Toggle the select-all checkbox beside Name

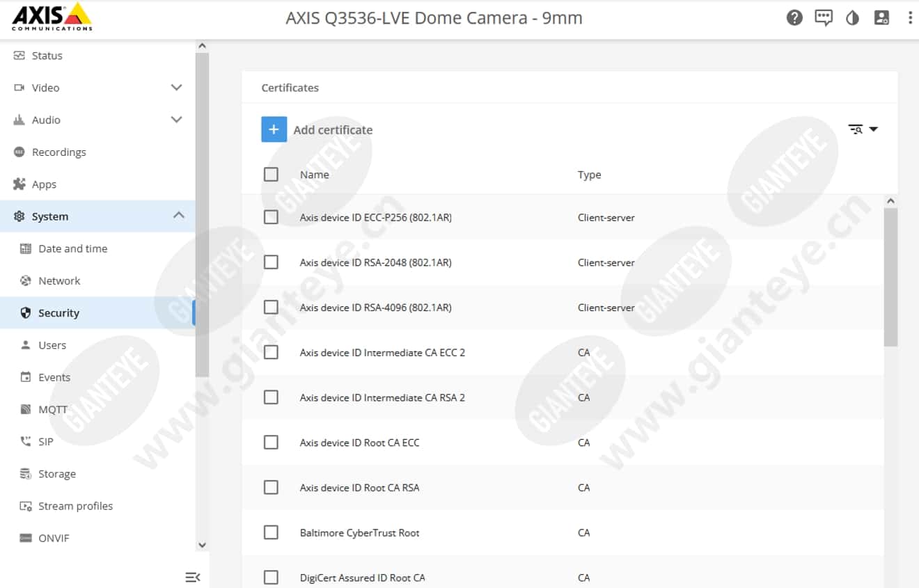point(271,175)
